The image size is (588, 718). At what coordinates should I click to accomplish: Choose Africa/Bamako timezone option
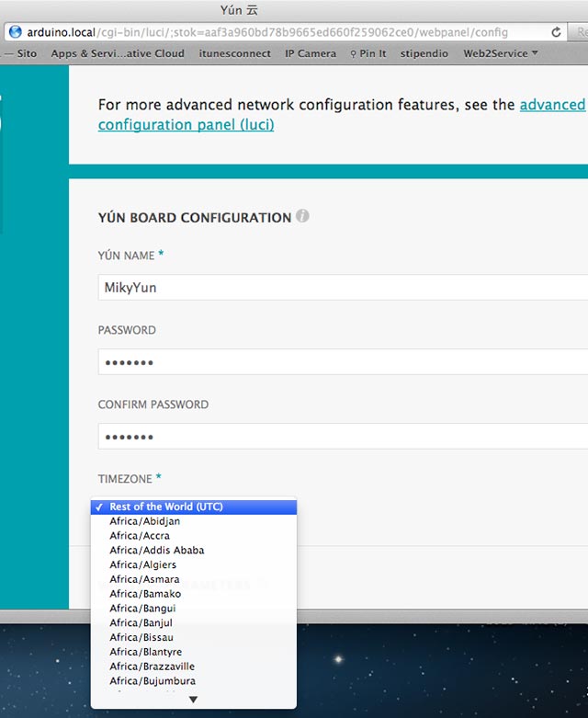[142, 594]
